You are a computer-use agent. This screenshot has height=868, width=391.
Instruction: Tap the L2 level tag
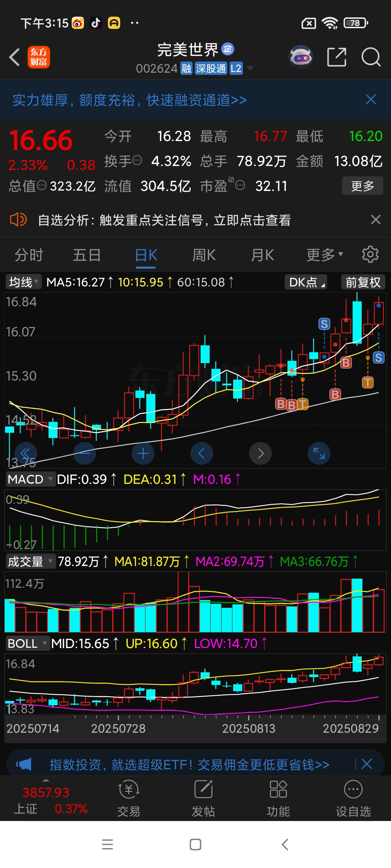click(236, 68)
